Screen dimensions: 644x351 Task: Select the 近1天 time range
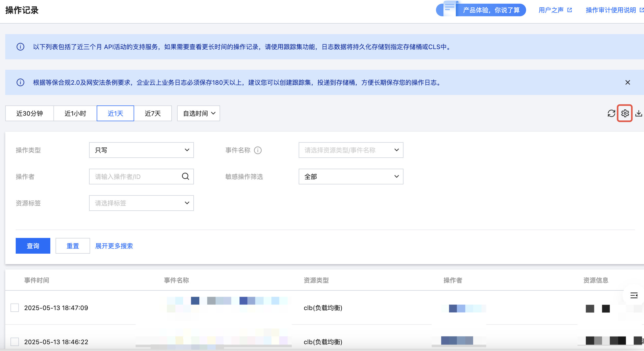pos(116,113)
